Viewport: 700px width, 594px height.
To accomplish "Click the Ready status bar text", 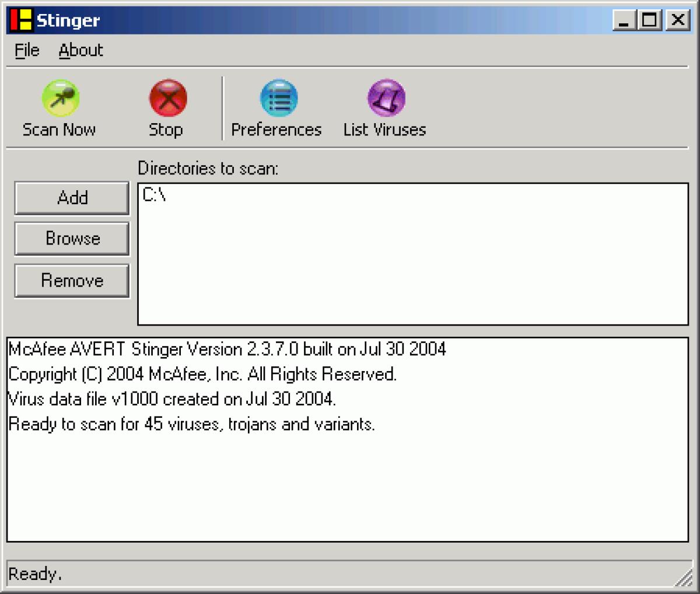I will (35, 574).
